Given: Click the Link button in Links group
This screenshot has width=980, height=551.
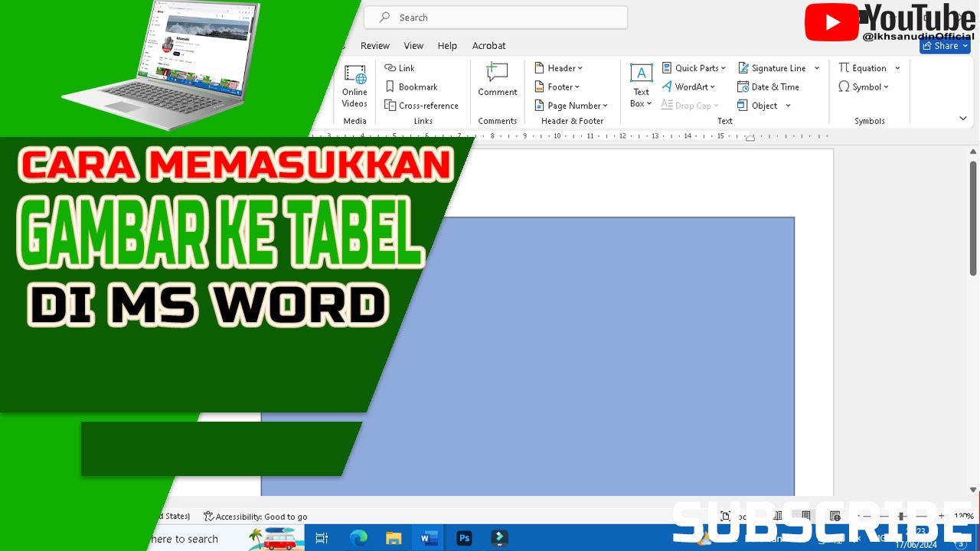Looking at the screenshot, I should tap(400, 68).
